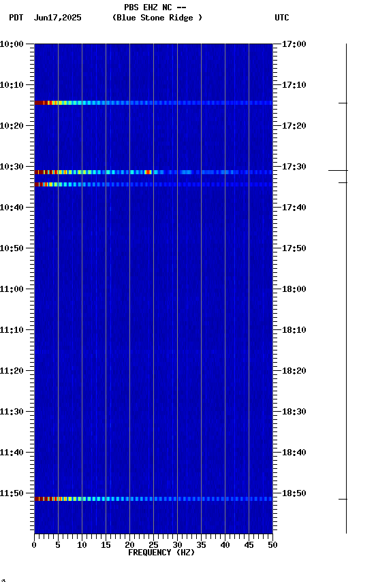Click the seismogram tick near 17:14
This screenshot has height=588, width=376.
coord(343,103)
